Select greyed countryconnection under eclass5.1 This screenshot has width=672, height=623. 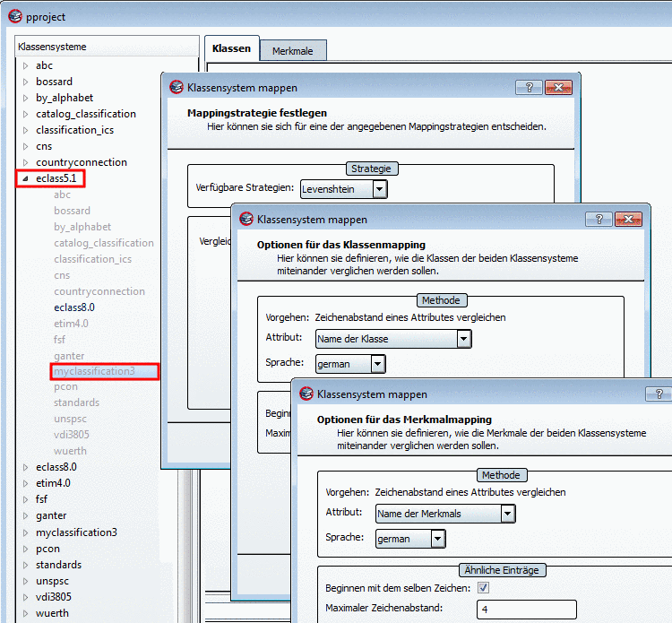point(99,291)
